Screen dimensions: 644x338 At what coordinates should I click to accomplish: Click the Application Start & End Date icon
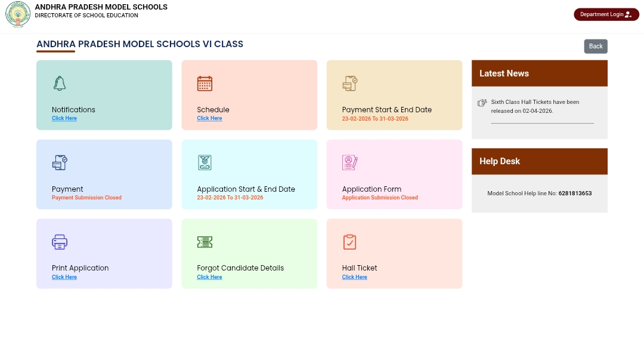pyautogui.click(x=205, y=162)
